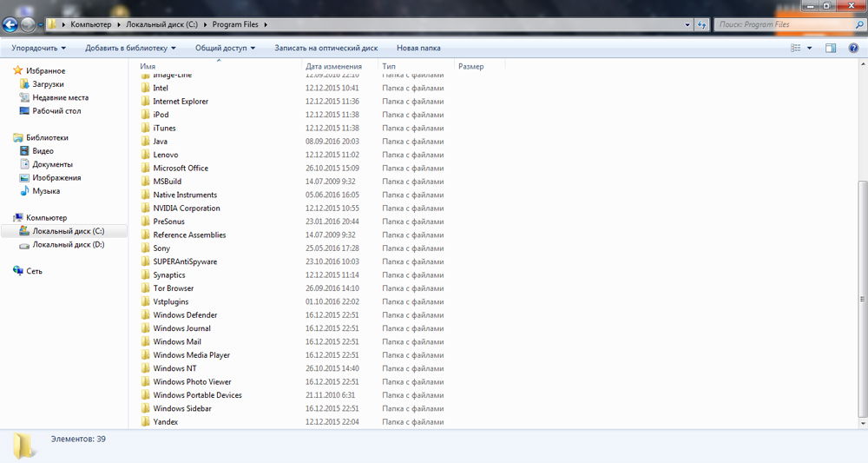Click the Новая папка button
Viewport: 868px width, 463px height.
[x=418, y=48]
